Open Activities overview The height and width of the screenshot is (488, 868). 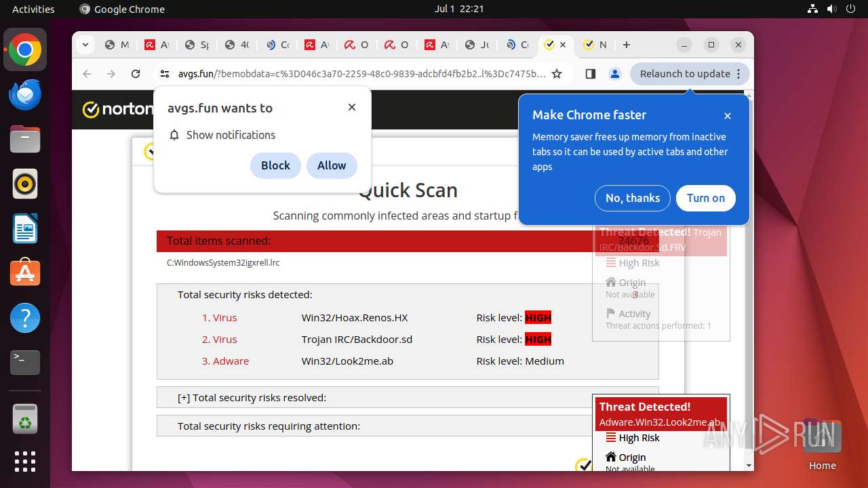tap(33, 9)
